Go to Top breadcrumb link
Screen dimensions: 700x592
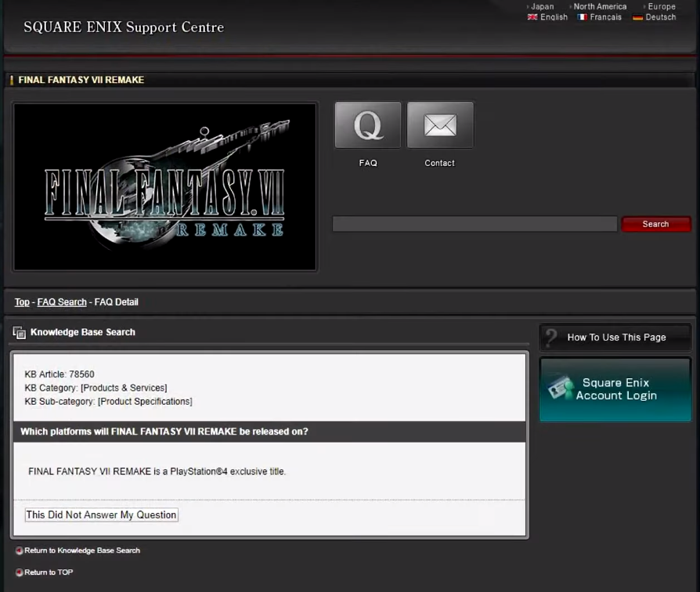click(22, 302)
